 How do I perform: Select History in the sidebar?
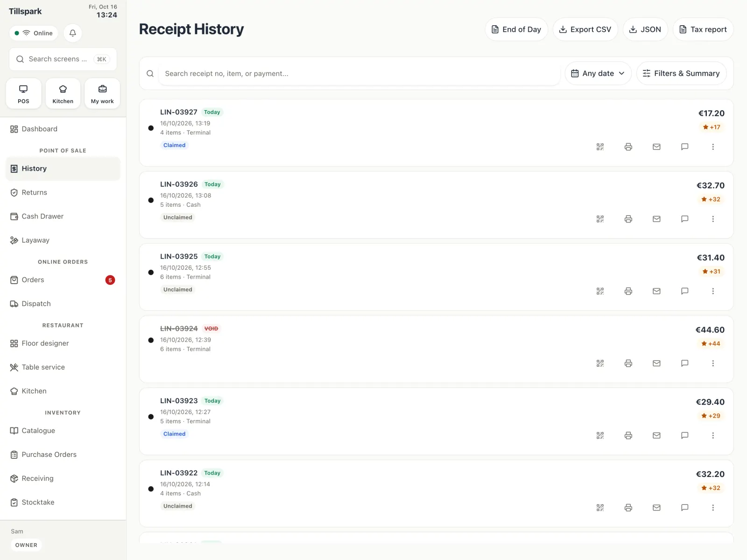coord(63,169)
